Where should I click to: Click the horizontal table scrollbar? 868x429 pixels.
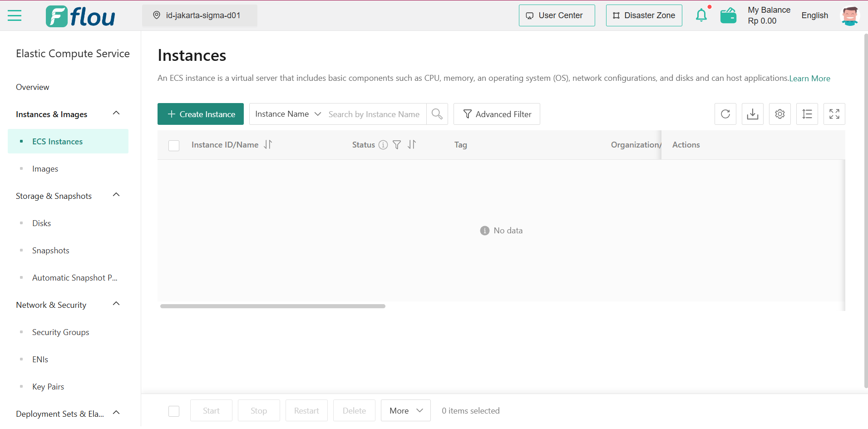point(273,306)
